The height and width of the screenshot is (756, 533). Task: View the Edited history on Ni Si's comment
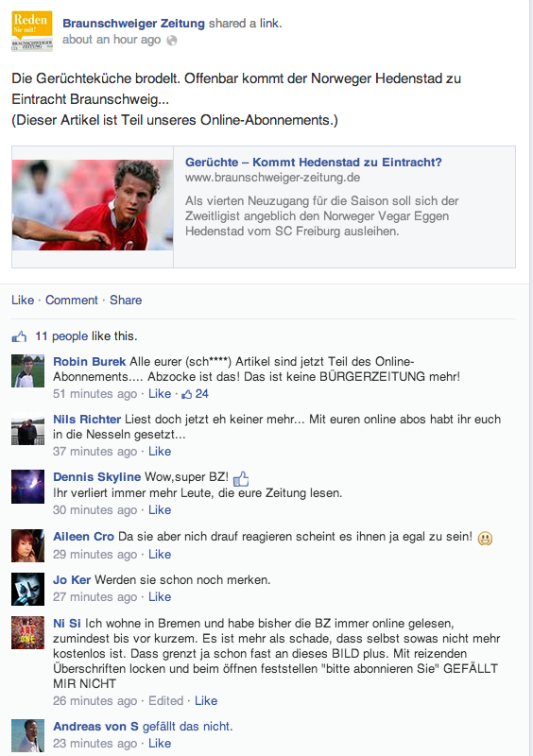pos(166,700)
